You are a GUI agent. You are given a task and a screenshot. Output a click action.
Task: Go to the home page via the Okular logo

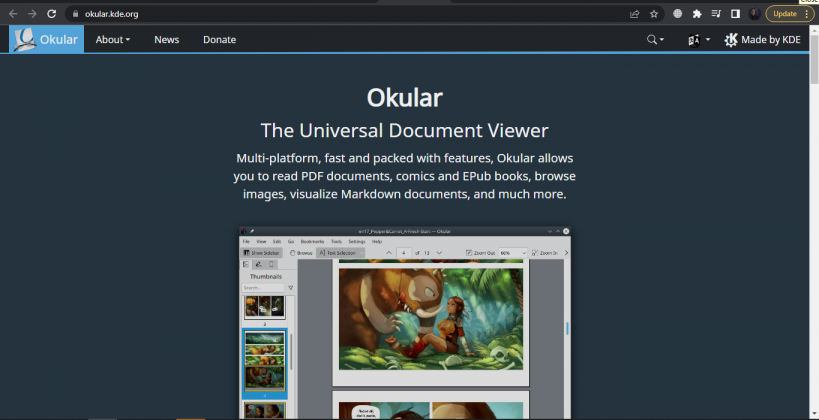pyautogui.click(x=46, y=39)
